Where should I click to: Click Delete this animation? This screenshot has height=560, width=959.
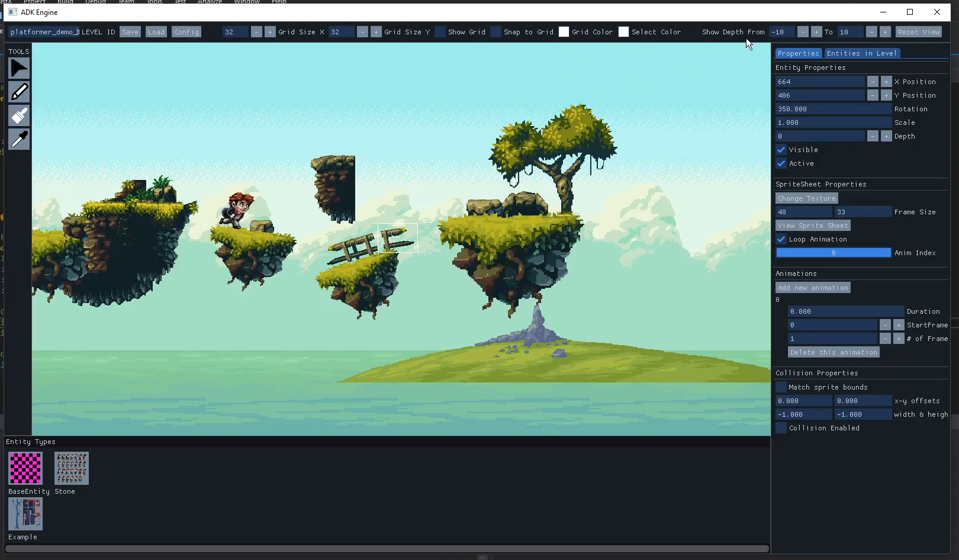pyautogui.click(x=834, y=352)
